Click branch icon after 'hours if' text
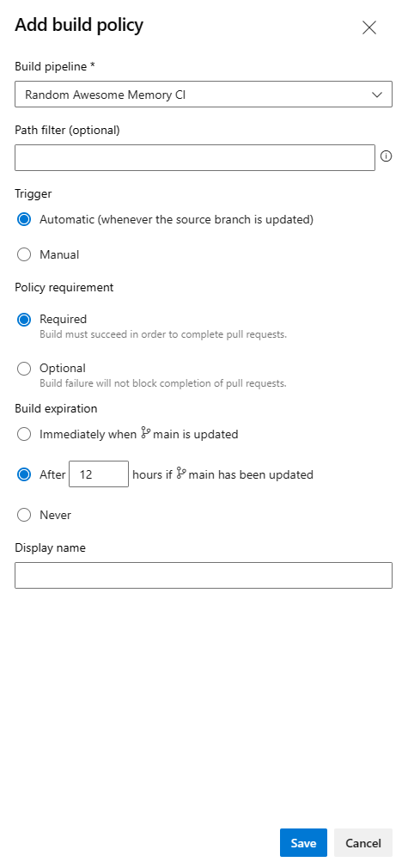Image resolution: width=408 pixels, height=868 pixels. click(x=180, y=474)
